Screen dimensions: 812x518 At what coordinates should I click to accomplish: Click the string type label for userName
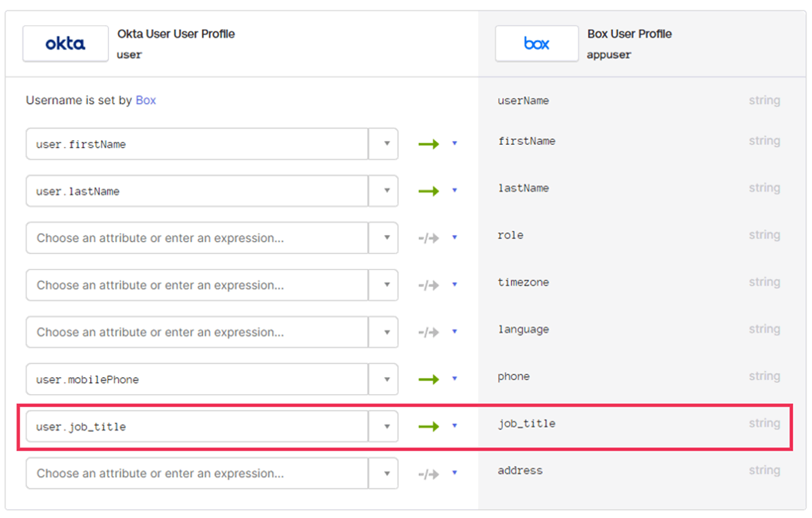pos(765,100)
